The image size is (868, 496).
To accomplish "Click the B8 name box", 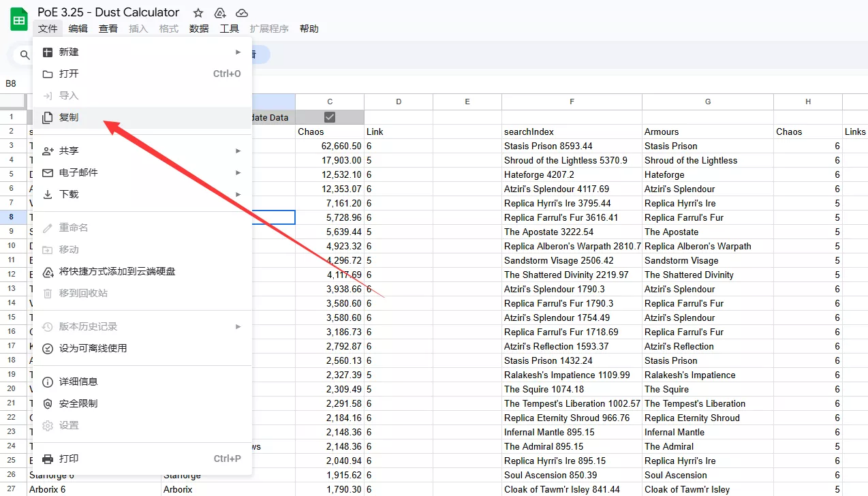I will click(x=11, y=83).
